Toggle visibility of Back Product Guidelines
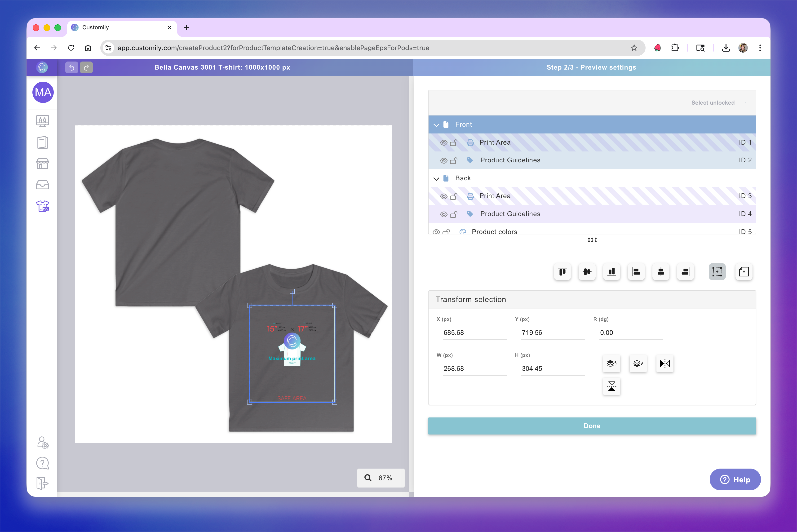This screenshot has width=797, height=532. 443,214
